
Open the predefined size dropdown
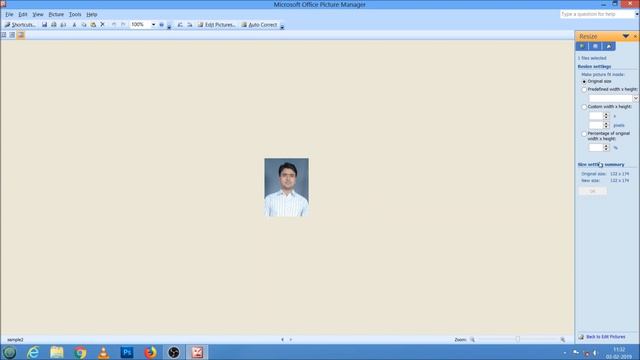click(x=636, y=98)
